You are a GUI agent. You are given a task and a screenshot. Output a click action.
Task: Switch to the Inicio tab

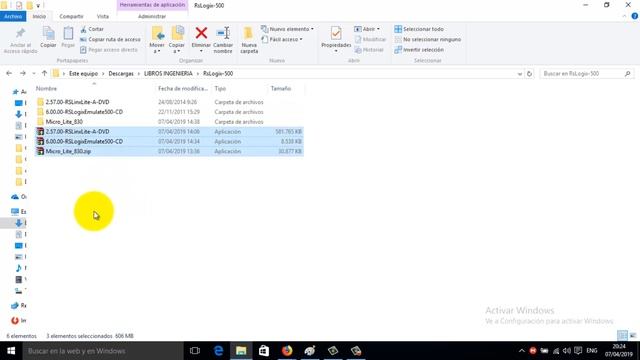(39, 16)
